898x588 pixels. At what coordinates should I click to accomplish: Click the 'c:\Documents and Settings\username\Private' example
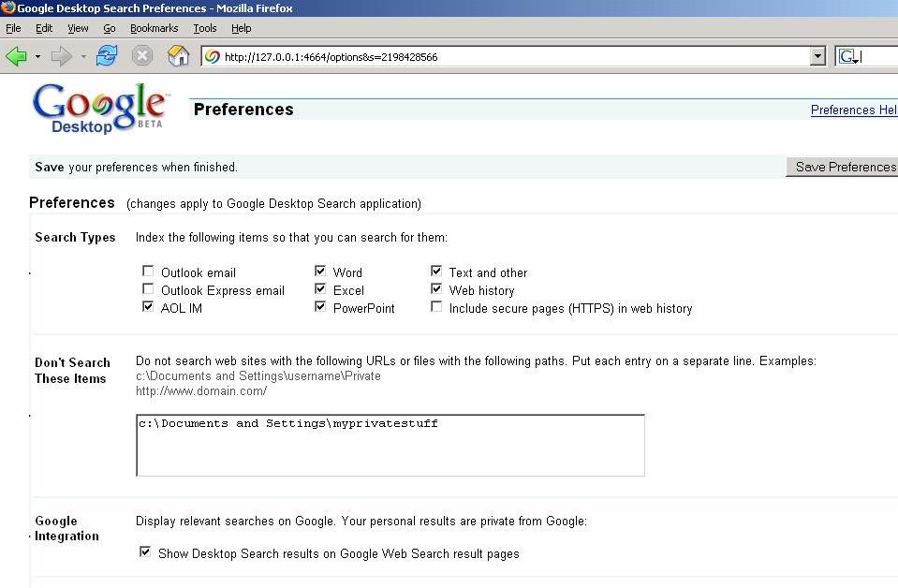tap(258, 376)
